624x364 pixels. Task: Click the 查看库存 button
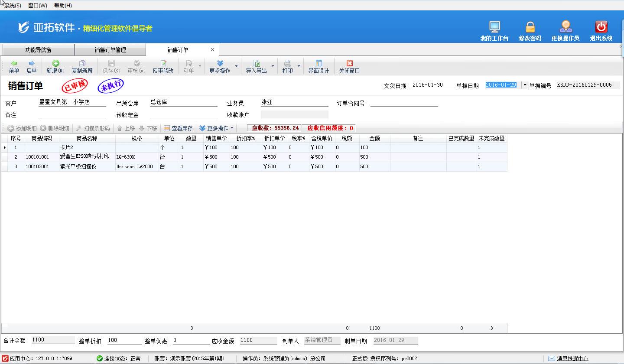tap(178, 128)
